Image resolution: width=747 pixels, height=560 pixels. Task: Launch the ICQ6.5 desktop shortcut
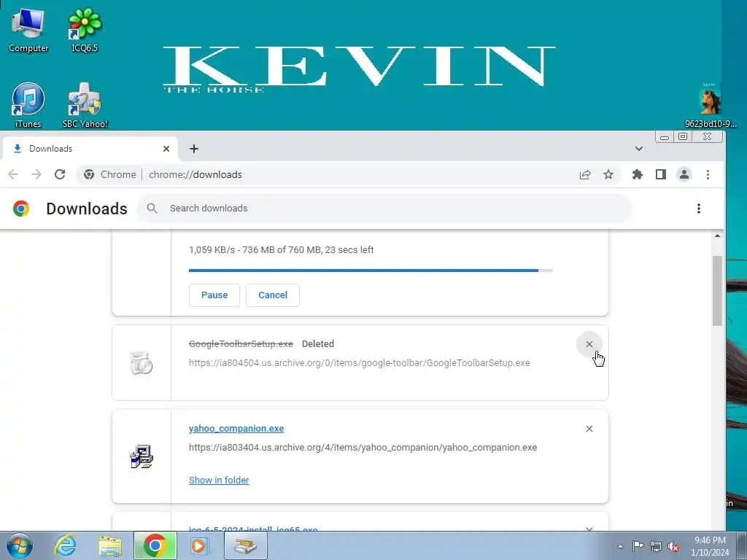coord(85,30)
